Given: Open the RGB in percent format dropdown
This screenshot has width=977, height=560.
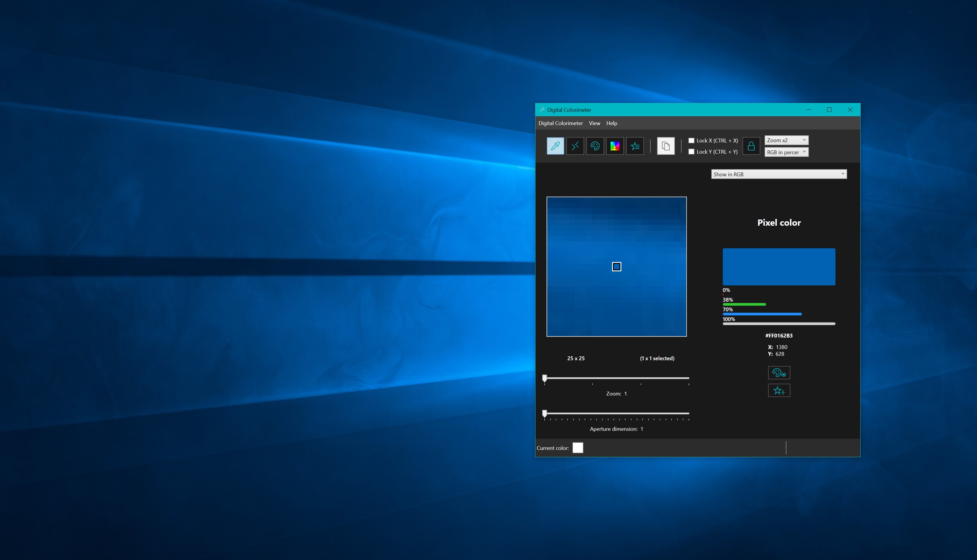Looking at the screenshot, I should coord(786,152).
